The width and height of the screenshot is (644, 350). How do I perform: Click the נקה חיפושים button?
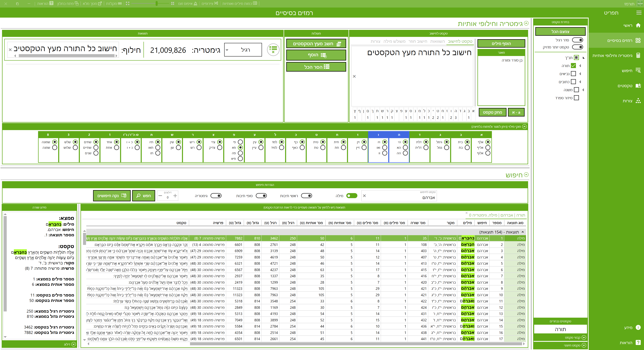tap(112, 196)
